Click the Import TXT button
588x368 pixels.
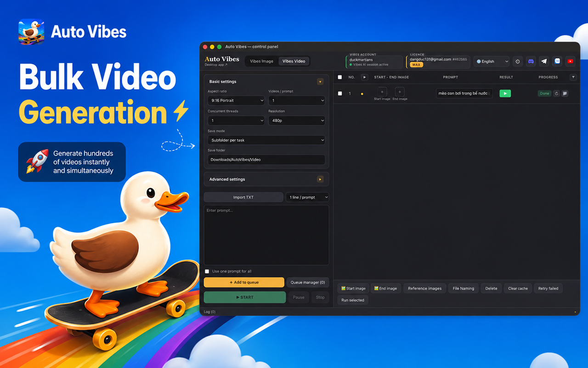(243, 197)
